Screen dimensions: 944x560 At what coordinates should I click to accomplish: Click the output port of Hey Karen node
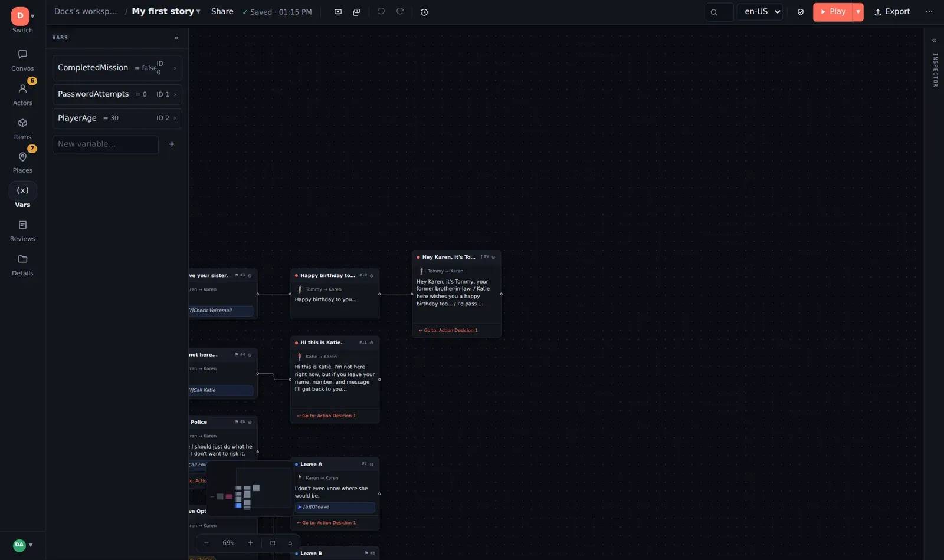[501, 294]
